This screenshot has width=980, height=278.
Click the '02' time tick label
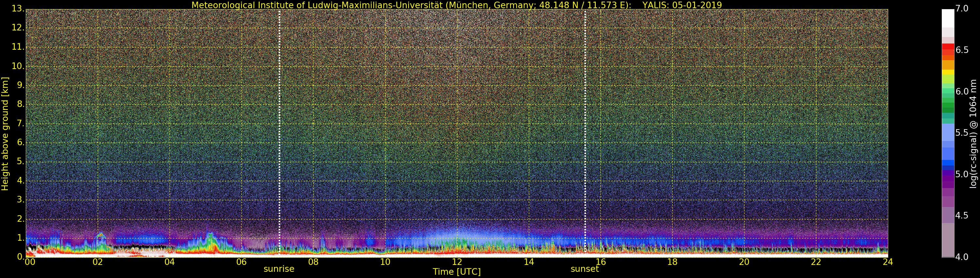click(x=98, y=262)
